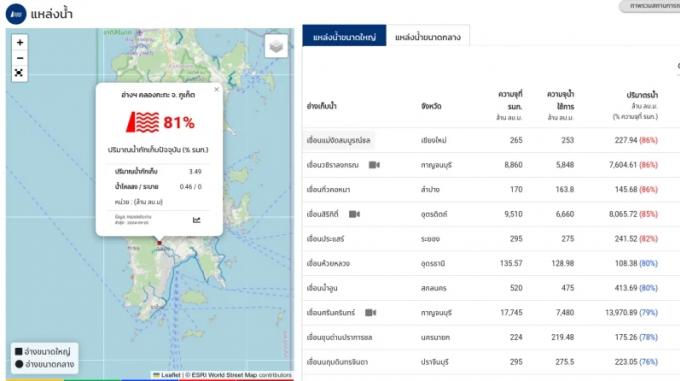Click camera icon beside เขื่อนสิริกิติ์
The height and width of the screenshot is (381, 680).
click(354, 214)
